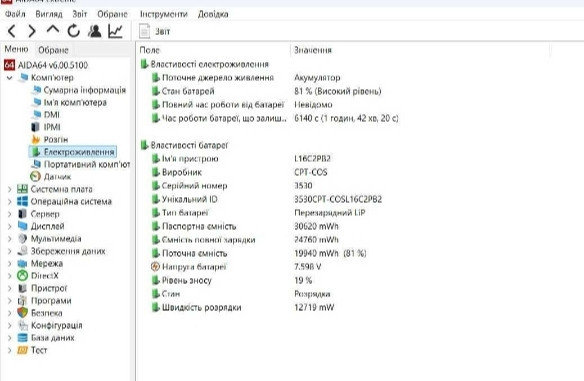Select the IPMI tree item

pyautogui.click(x=52, y=127)
